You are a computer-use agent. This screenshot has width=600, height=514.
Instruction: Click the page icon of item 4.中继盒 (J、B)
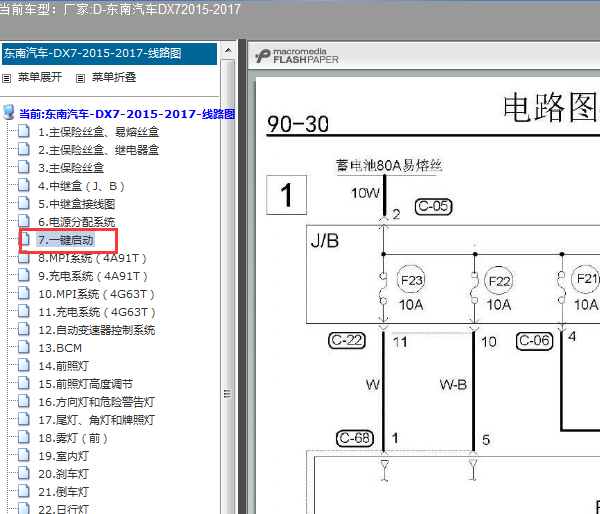(x=24, y=185)
